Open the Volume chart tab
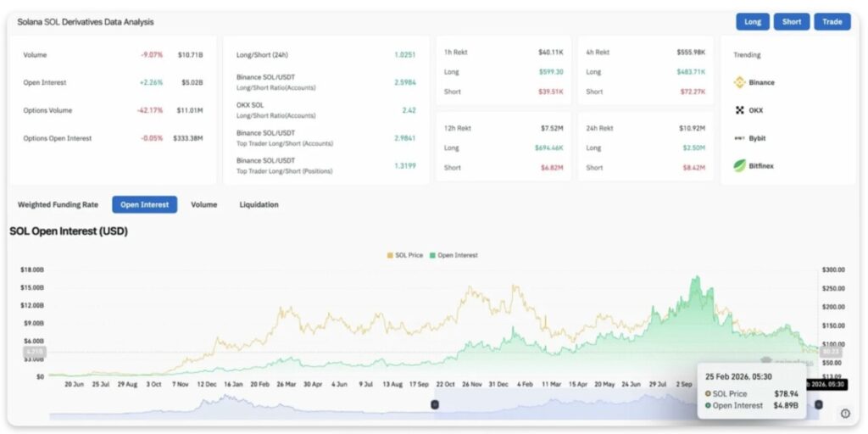The image size is (868, 434). [203, 204]
